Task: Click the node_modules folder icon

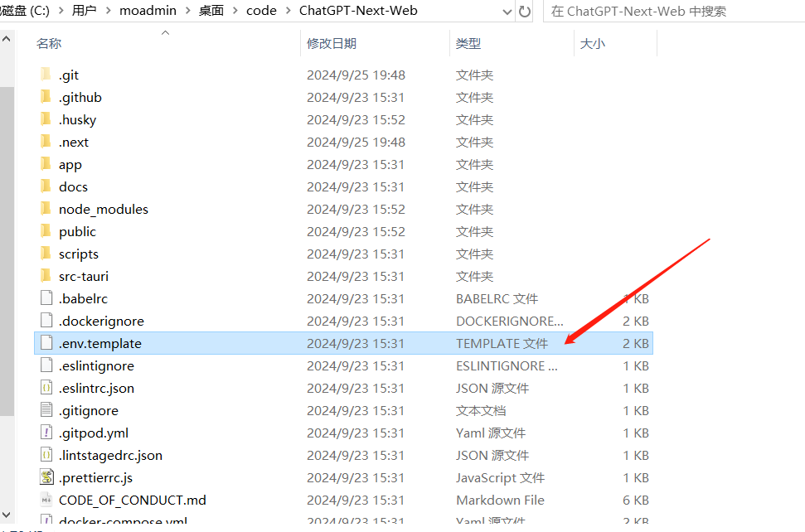Action: tap(46, 208)
